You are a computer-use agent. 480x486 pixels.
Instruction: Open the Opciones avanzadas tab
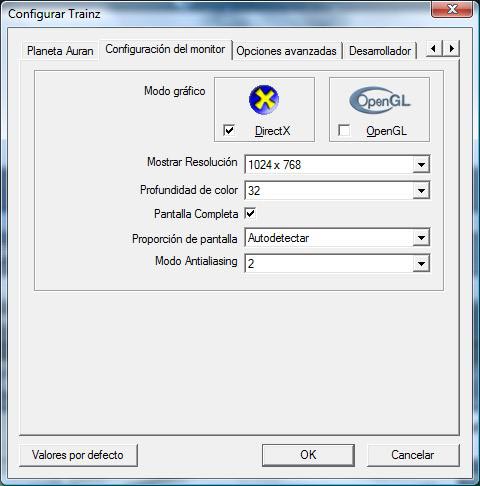click(286, 51)
